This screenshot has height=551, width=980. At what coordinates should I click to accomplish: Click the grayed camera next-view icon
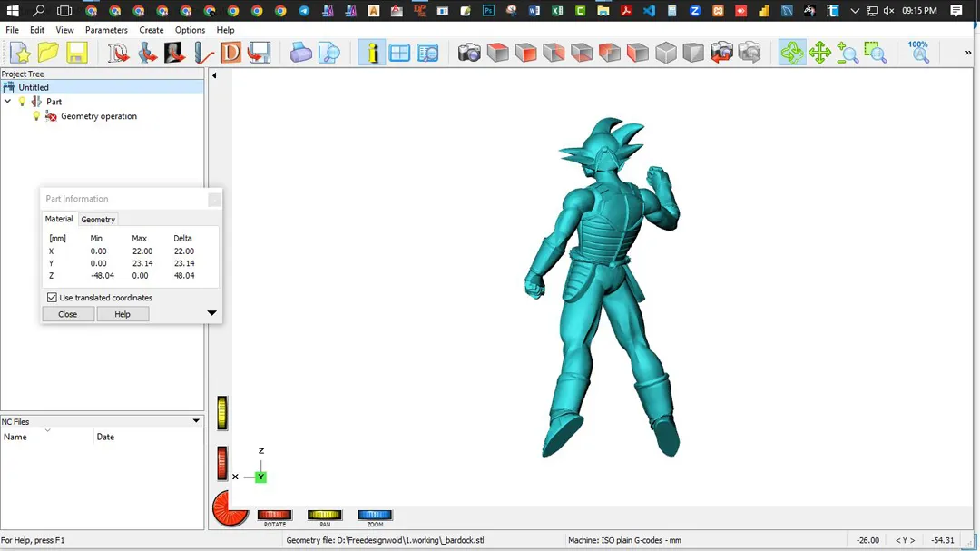click(x=750, y=54)
